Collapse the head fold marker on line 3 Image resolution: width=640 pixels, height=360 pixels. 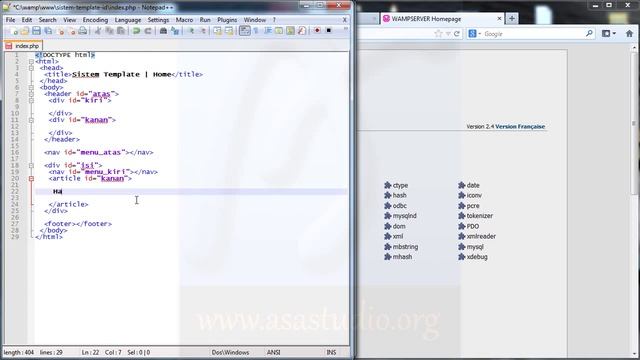click(31, 68)
